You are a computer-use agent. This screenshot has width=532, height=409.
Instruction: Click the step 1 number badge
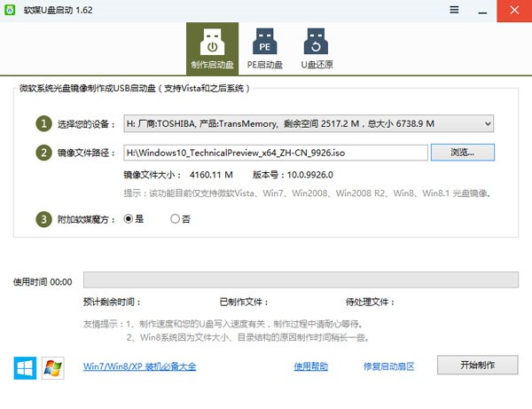(x=43, y=123)
